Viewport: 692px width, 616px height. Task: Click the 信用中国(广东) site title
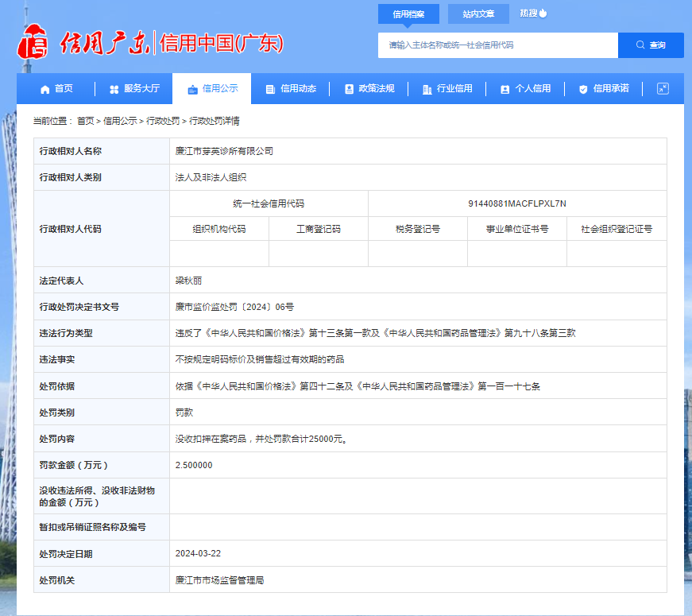[221, 43]
